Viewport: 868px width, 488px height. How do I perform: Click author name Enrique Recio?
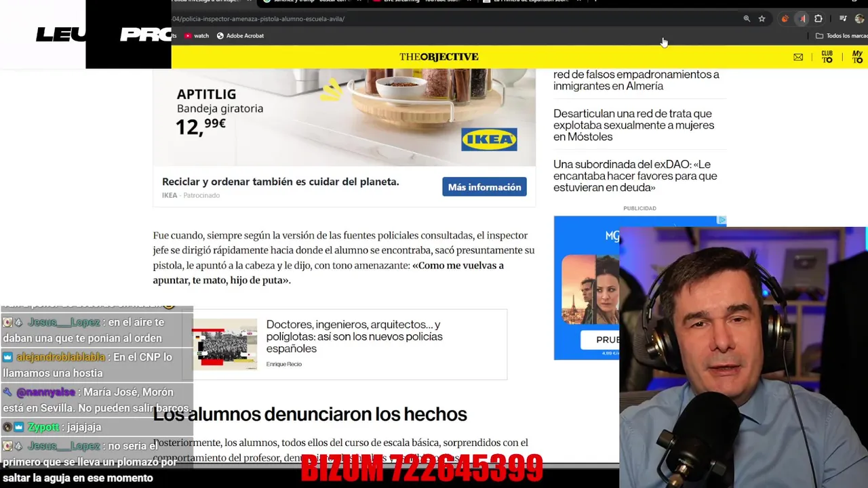283,365
